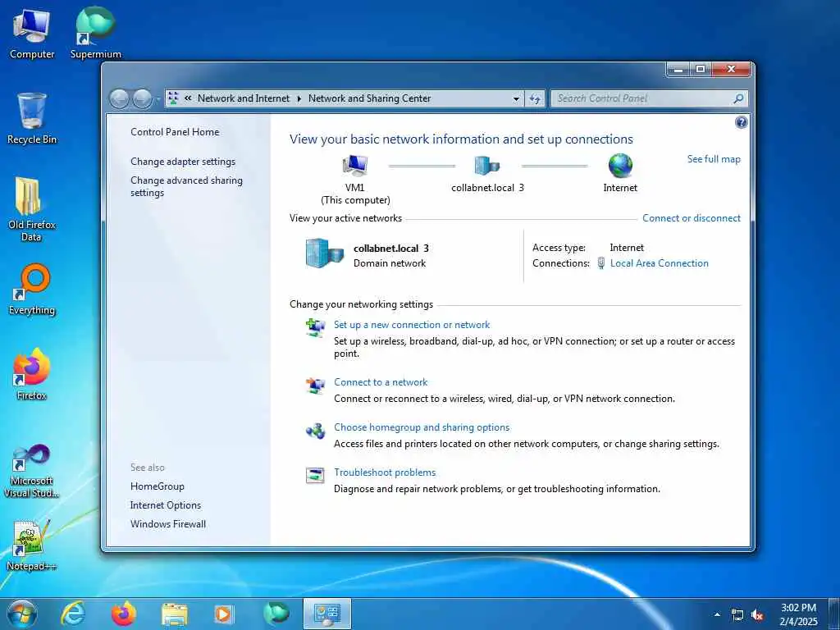Select the Microsoft Visual Studio desktop shortcut
Image resolution: width=840 pixels, height=630 pixels.
tap(32, 471)
